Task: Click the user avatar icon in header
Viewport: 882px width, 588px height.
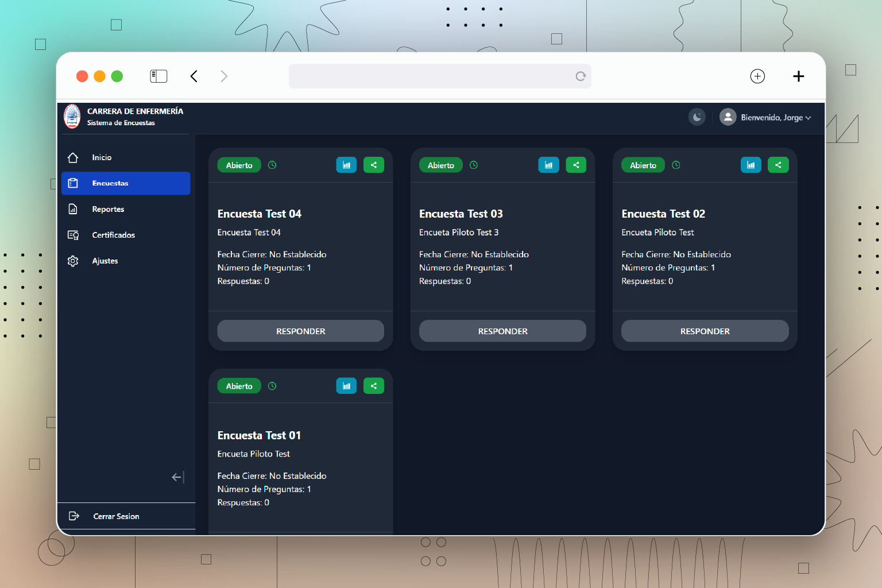Action: click(x=728, y=117)
